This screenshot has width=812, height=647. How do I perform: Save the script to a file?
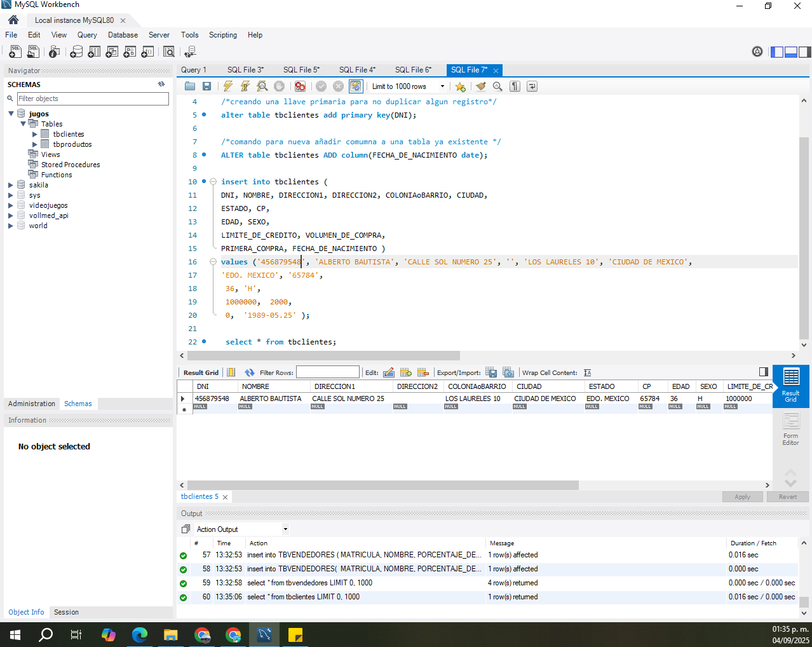tap(206, 86)
